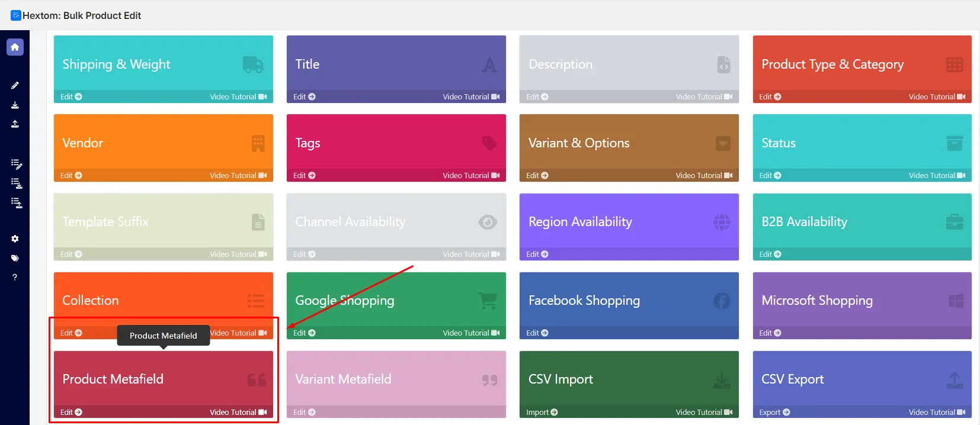Click Video Tutorial under Product Type & Category
This screenshot has width=980, height=425.
click(937, 97)
